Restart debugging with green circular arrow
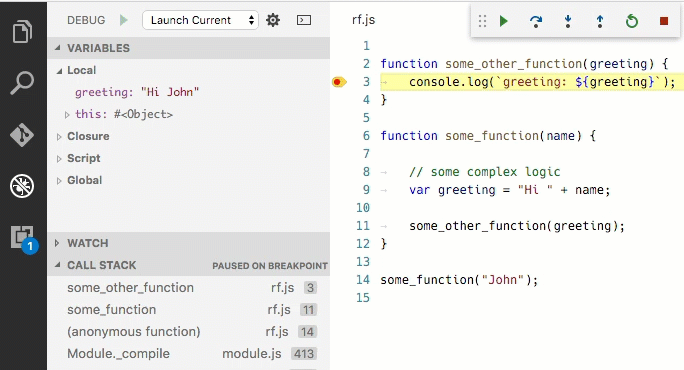 [632, 21]
